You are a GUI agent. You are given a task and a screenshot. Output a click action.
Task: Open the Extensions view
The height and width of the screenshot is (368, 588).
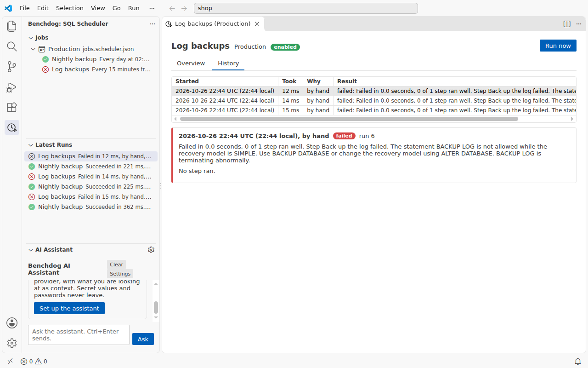12,107
